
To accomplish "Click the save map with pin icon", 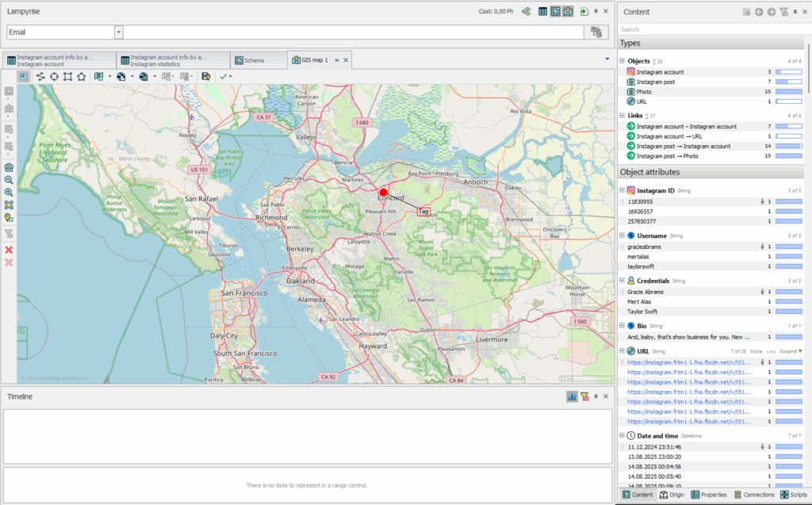I will click(x=205, y=77).
